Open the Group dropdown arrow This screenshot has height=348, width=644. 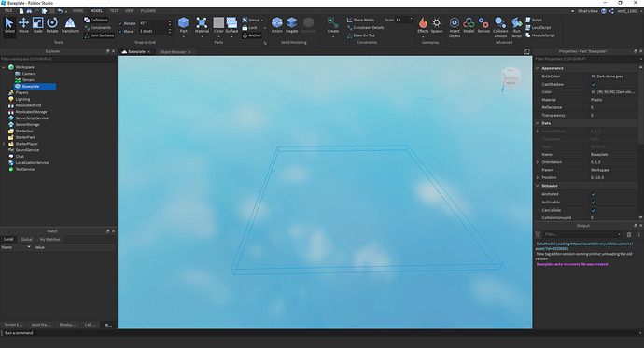[x=262, y=21]
